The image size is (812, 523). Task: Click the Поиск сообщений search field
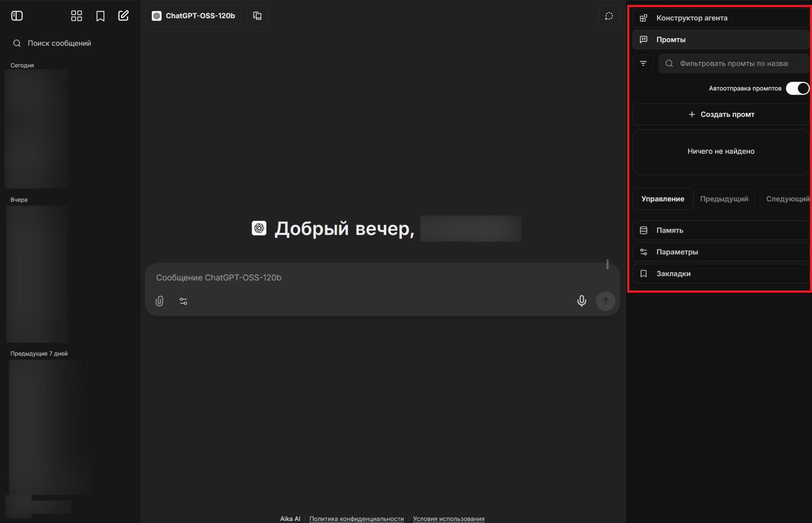coord(59,43)
